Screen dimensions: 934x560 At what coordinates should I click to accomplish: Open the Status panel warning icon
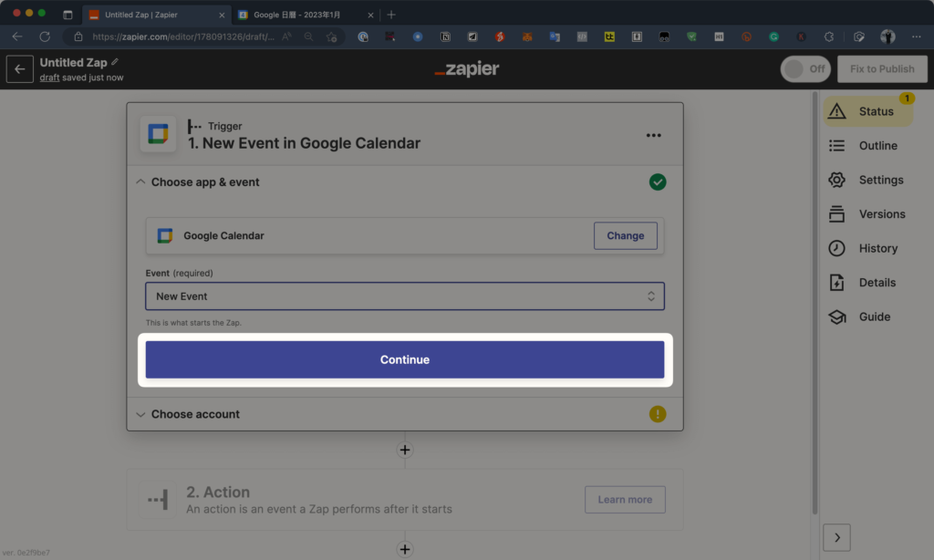[x=837, y=111]
